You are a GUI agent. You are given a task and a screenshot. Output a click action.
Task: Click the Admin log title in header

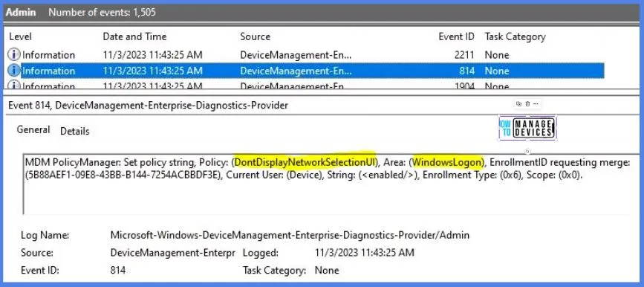tap(21, 12)
